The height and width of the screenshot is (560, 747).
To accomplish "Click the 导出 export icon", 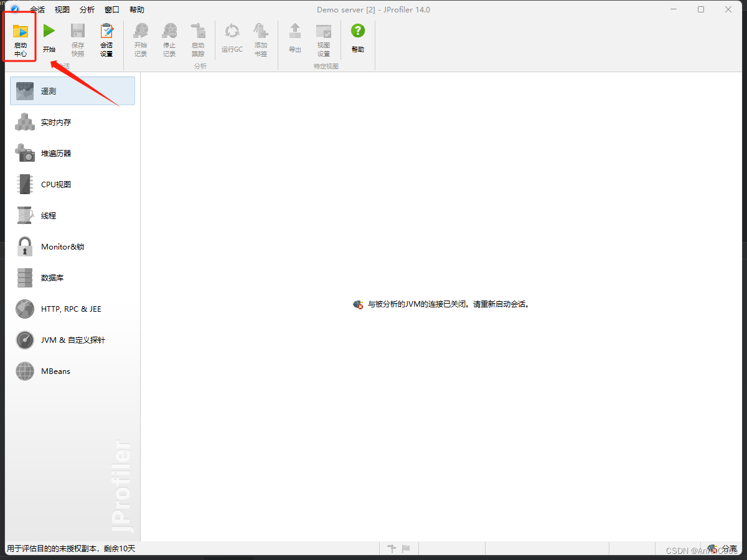I will tap(295, 39).
